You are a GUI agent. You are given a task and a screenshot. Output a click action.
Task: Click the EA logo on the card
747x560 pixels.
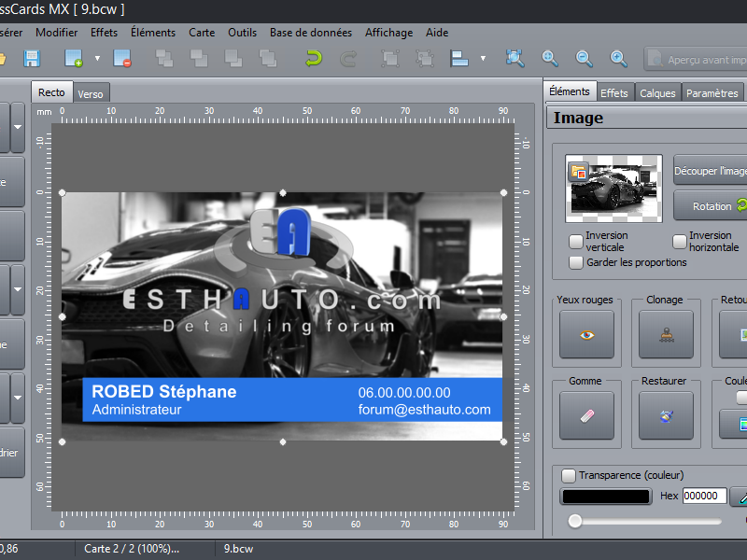(281, 231)
